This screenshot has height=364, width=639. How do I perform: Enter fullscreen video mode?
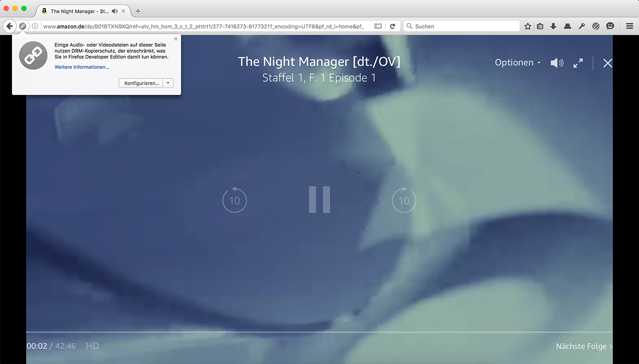(x=578, y=63)
